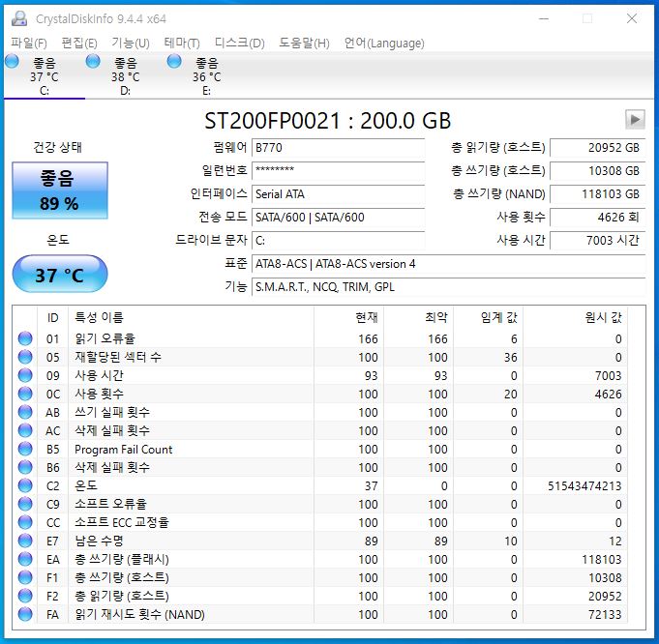Click status orb for F1 총 쓰기량 (호스트)

click(x=25, y=577)
